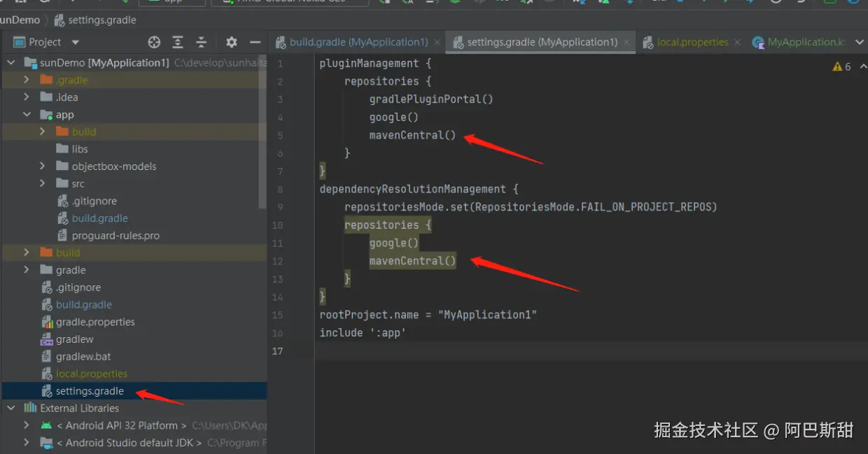This screenshot has width=868, height=454.
Task: Select .gitignore under app folder
Action: click(87, 201)
